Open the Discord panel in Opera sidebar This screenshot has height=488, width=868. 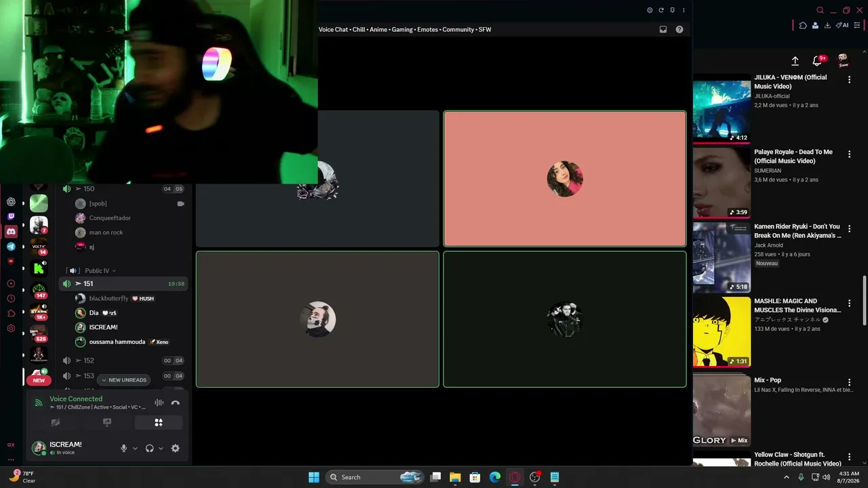pyautogui.click(x=11, y=232)
